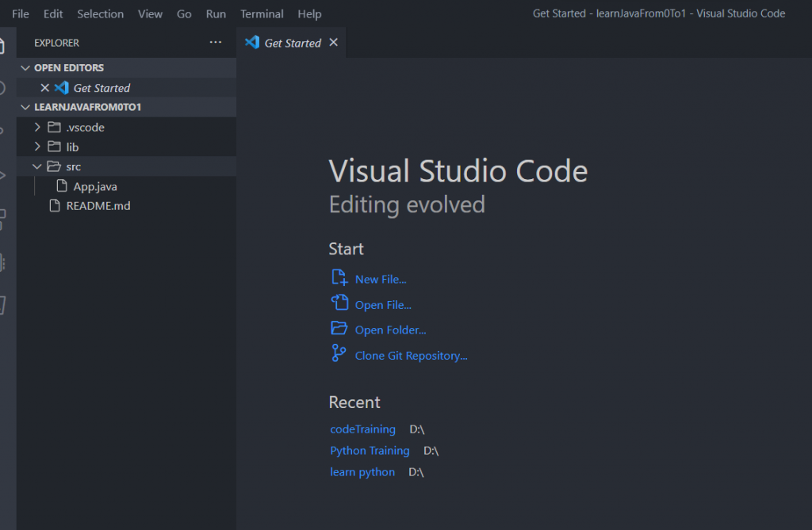Open recent folder Python Training
Image resolution: width=812 pixels, height=530 pixels.
370,451
